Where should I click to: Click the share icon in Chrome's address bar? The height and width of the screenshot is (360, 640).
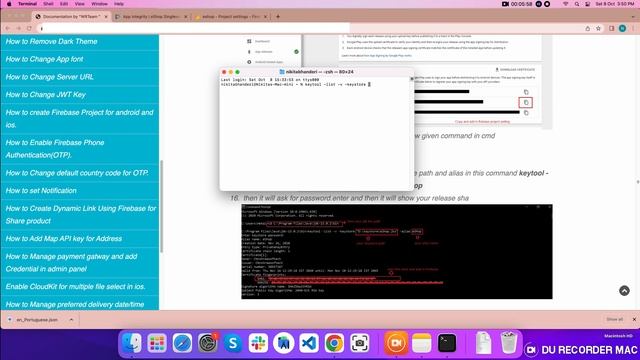pyautogui.click(x=588, y=28)
